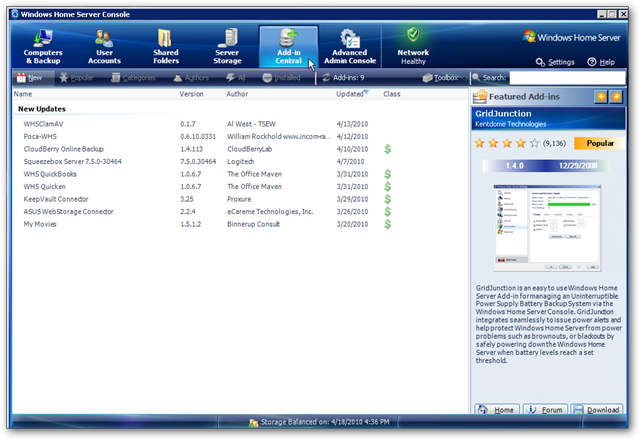Show Installed add-ins
Image resolution: width=640 pixels, height=440 pixels.
pyautogui.click(x=282, y=78)
